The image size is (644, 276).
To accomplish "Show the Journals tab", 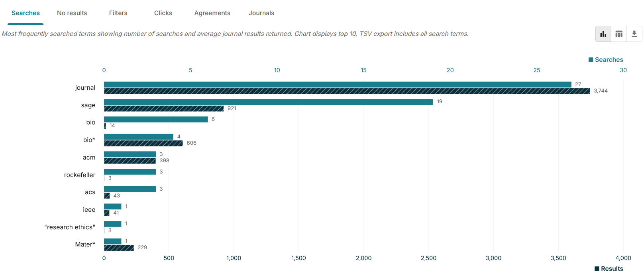I will tap(261, 13).
